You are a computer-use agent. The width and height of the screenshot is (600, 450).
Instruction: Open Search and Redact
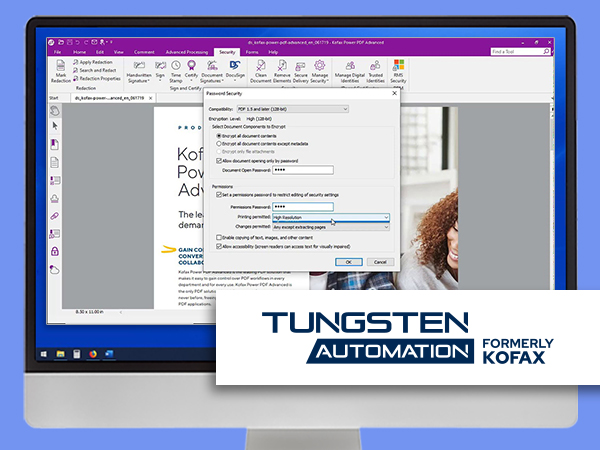coord(95,70)
